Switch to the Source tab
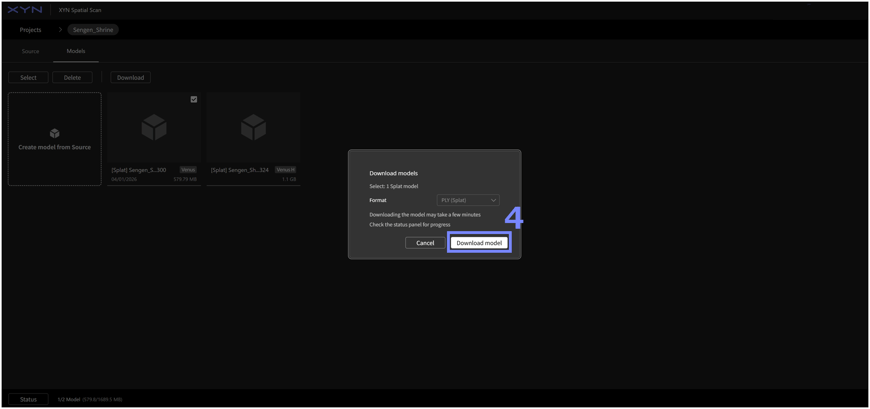870x409 pixels. (30, 51)
